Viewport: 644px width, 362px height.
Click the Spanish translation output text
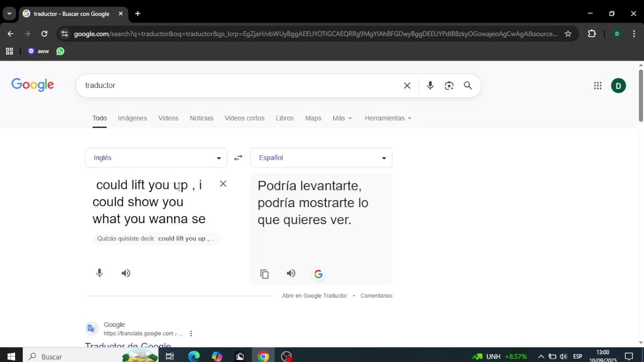(x=313, y=203)
